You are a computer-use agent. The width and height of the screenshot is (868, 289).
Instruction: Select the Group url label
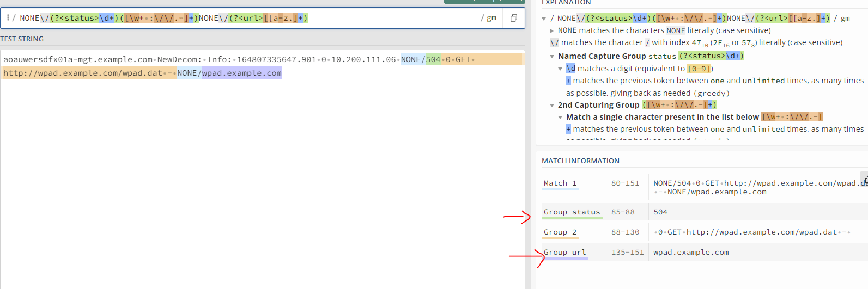[565, 253]
